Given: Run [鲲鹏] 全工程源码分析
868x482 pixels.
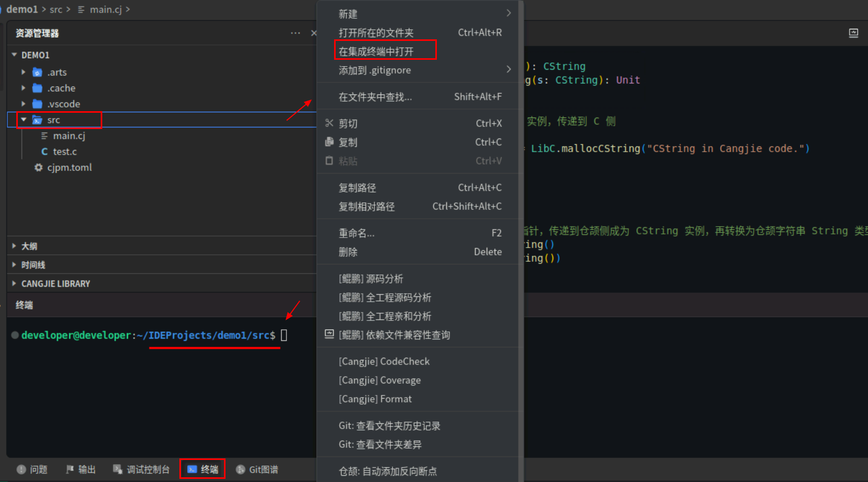Looking at the screenshot, I should (417, 297).
